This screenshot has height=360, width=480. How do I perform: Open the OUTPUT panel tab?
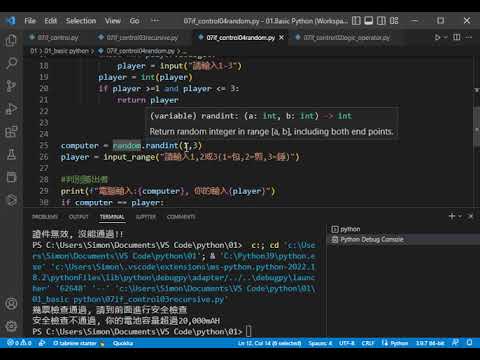click(79, 217)
